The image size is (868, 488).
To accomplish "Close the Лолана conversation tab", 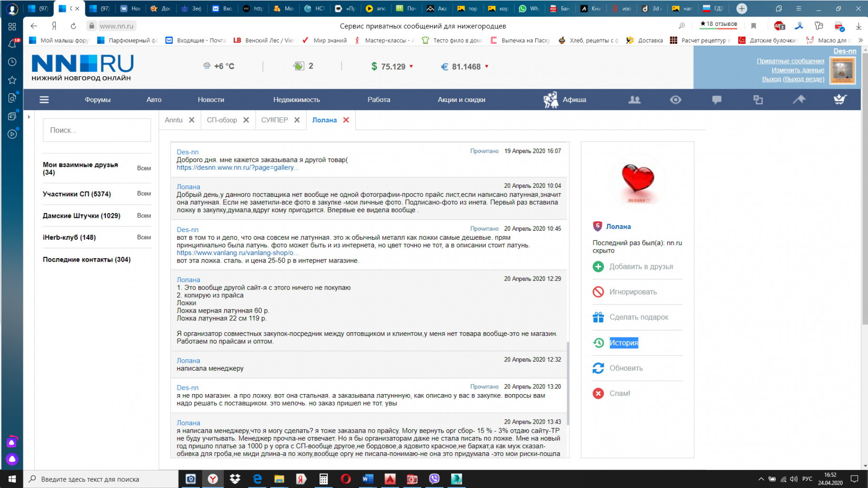I will click(x=346, y=120).
